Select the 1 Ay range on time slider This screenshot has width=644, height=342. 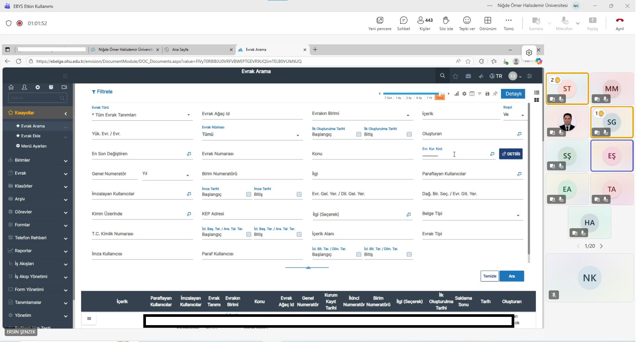click(x=398, y=98)
